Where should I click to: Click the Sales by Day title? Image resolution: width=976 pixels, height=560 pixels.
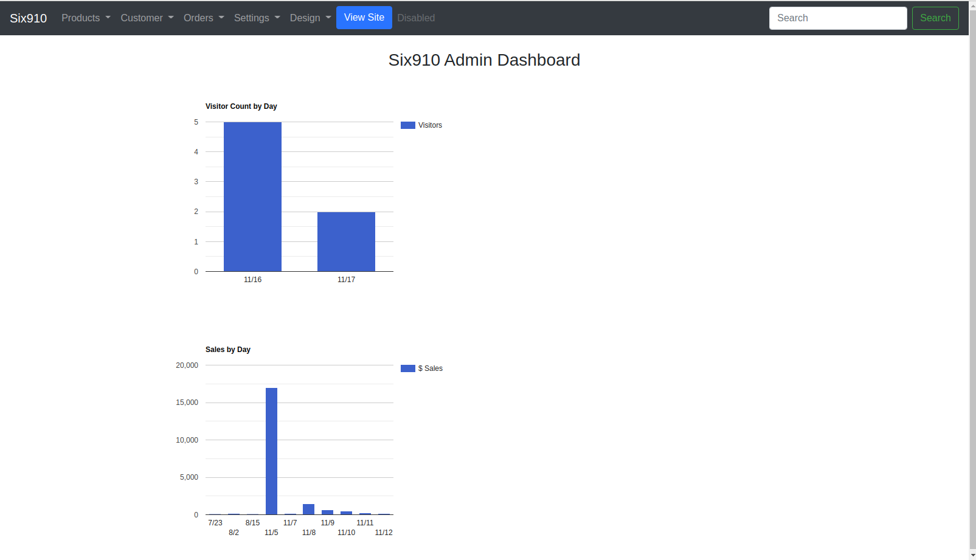[x=228, y=350]
